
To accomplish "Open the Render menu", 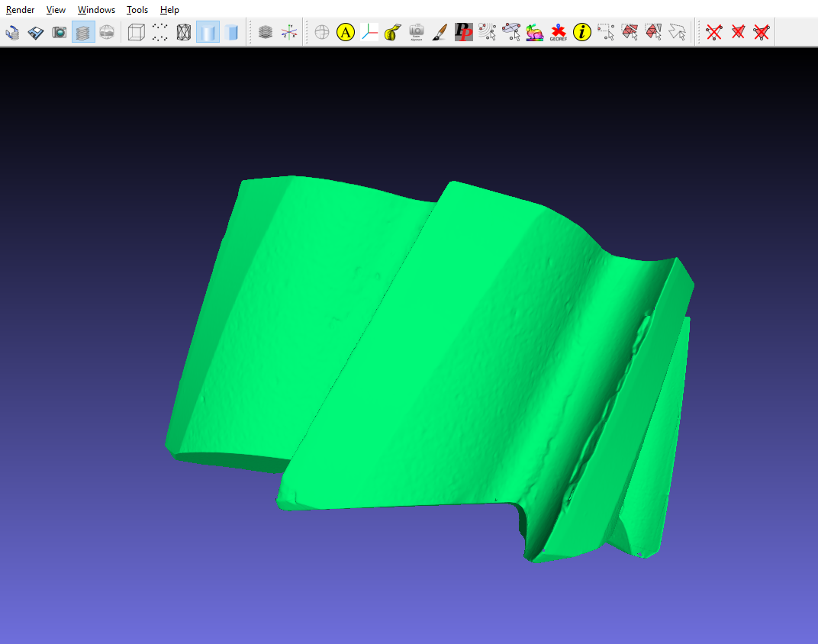I will [20, 10].
